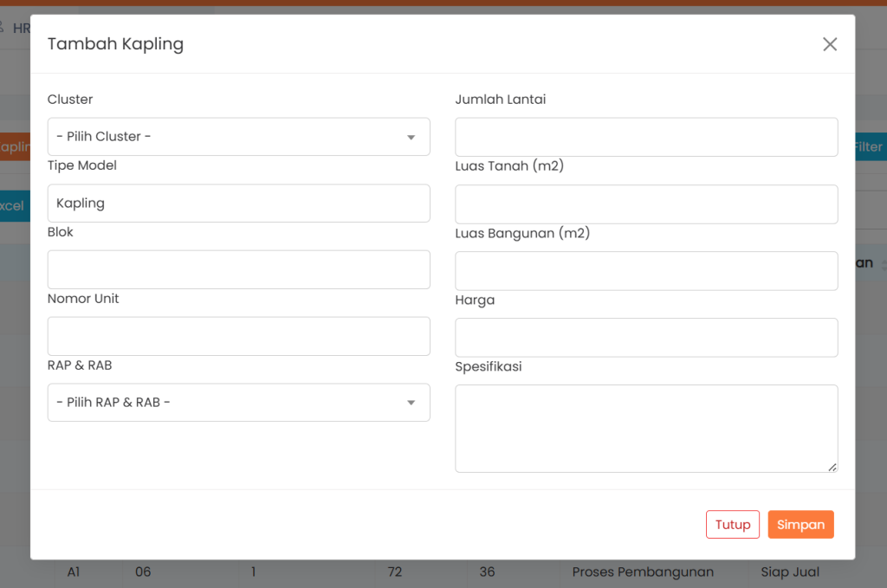This screenshot has height=588, width=887.
Task: Click the HR menu item at top left
Action: pos(21,28)
